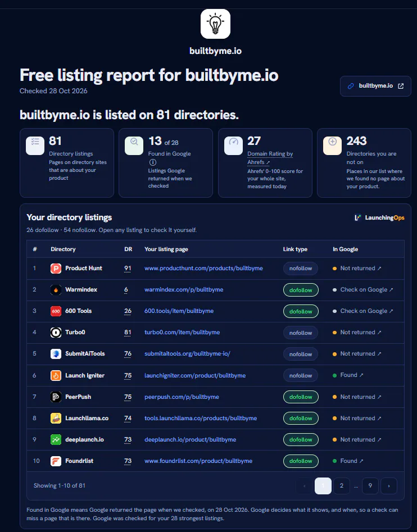417x532 pixels.
Task: Click dofollow badge in Foundrlist row
Action: coord(301,461)
